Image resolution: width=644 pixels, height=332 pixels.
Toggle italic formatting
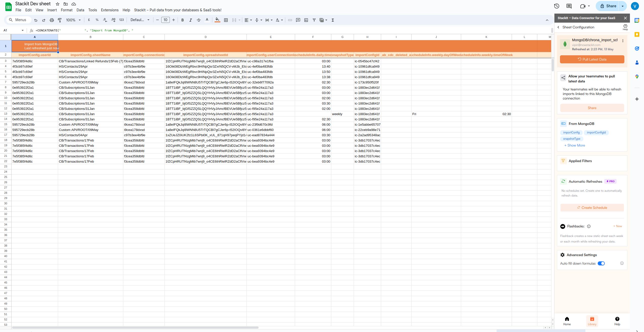[x=190, y=20]
